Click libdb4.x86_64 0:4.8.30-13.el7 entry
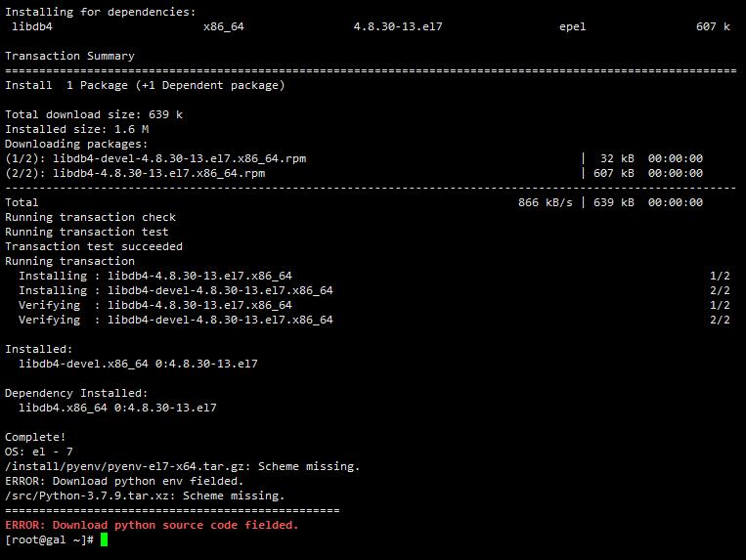This screenshot has width=746, height=560. pos(117,408)
